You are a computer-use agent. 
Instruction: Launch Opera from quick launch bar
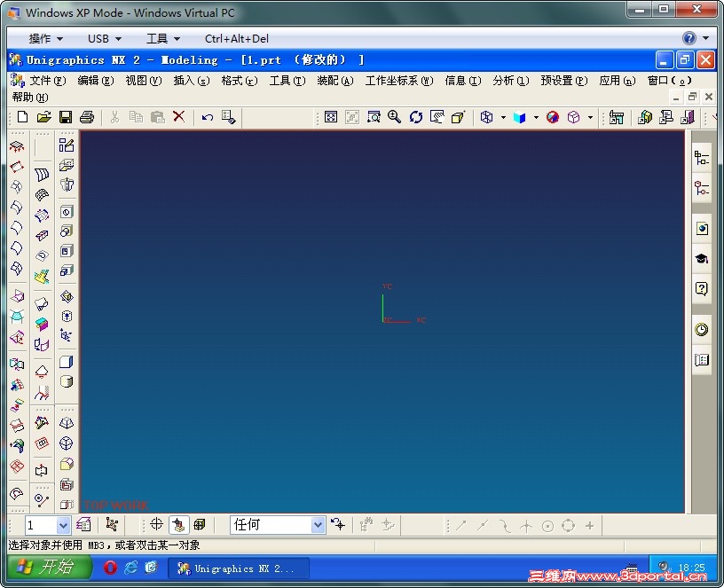coord(110,568)
